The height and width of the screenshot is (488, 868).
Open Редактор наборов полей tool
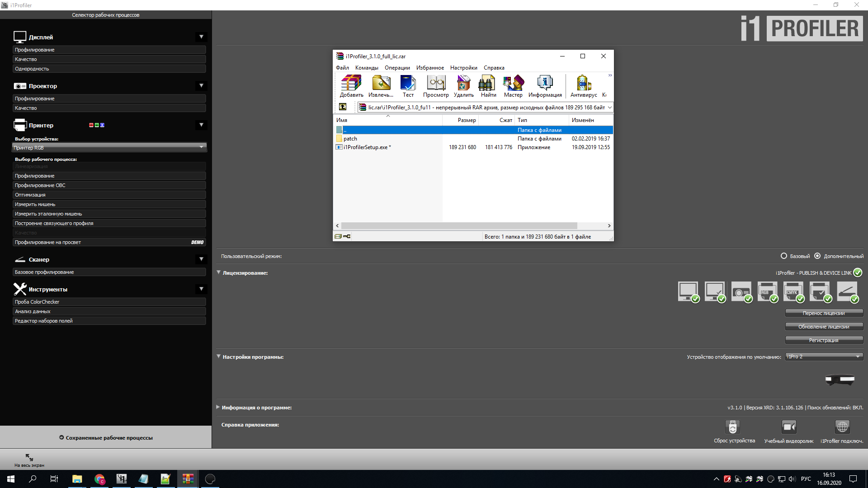[109, 321]
